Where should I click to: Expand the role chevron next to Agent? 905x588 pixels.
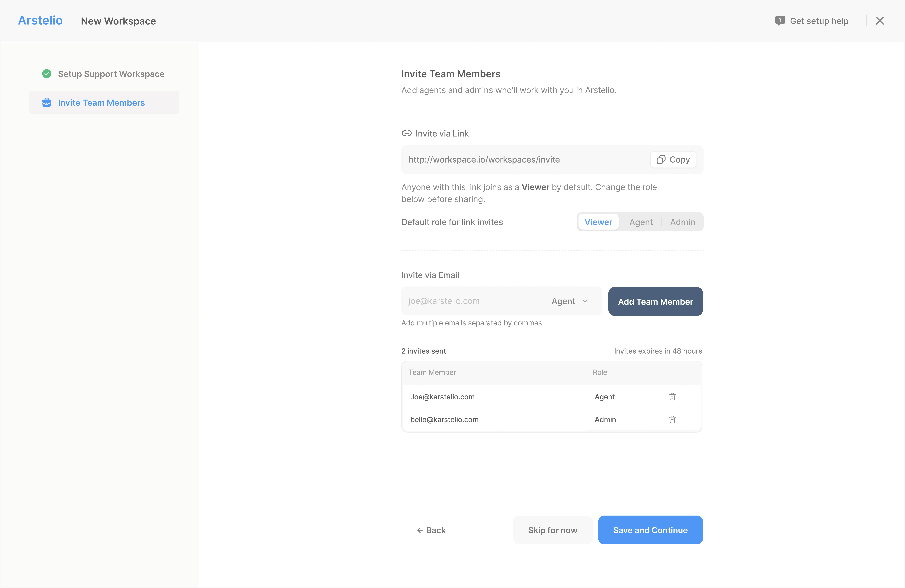point(585,301)
